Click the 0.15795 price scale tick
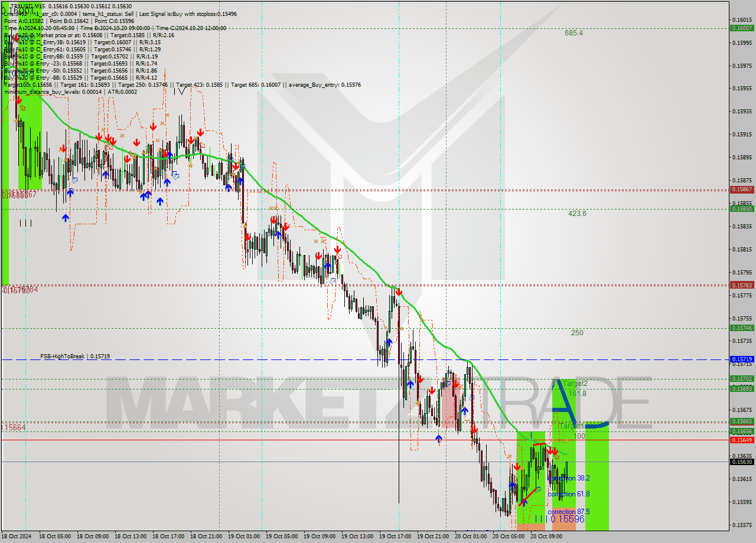This screenshot has width=756, height=543. click(742, 272)
